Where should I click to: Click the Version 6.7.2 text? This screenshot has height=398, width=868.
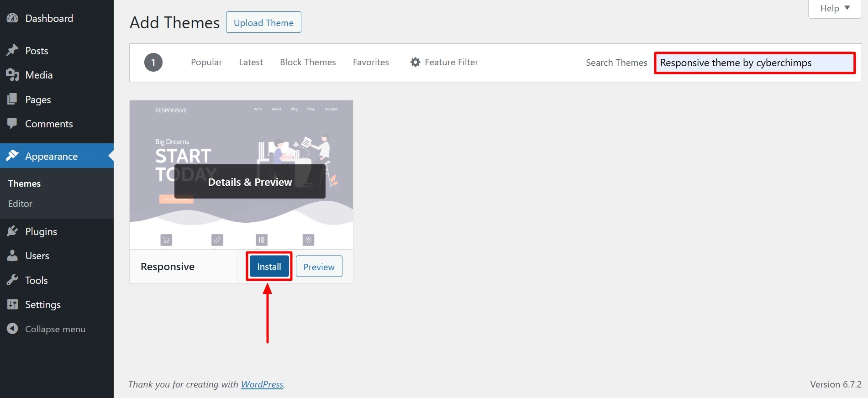pyautogui.click(x=836, y=384)
